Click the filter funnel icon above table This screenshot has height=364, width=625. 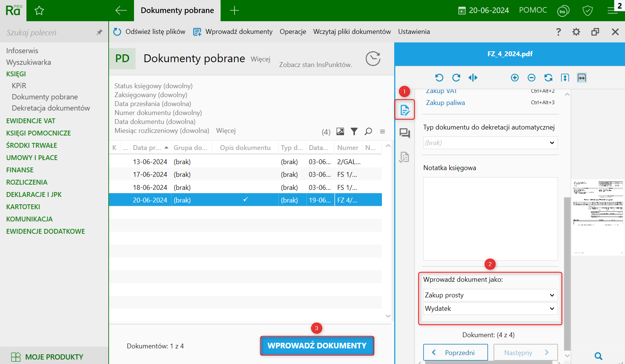(x=354, y=131)
